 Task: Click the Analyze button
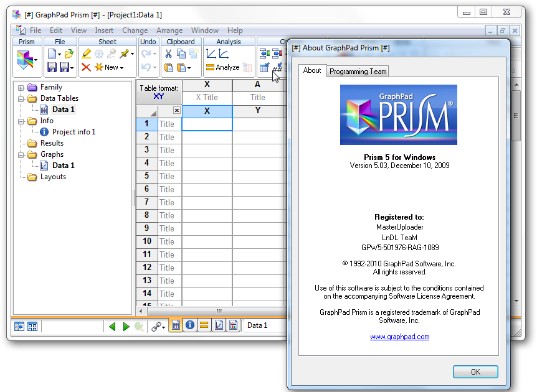pos(222,67)
